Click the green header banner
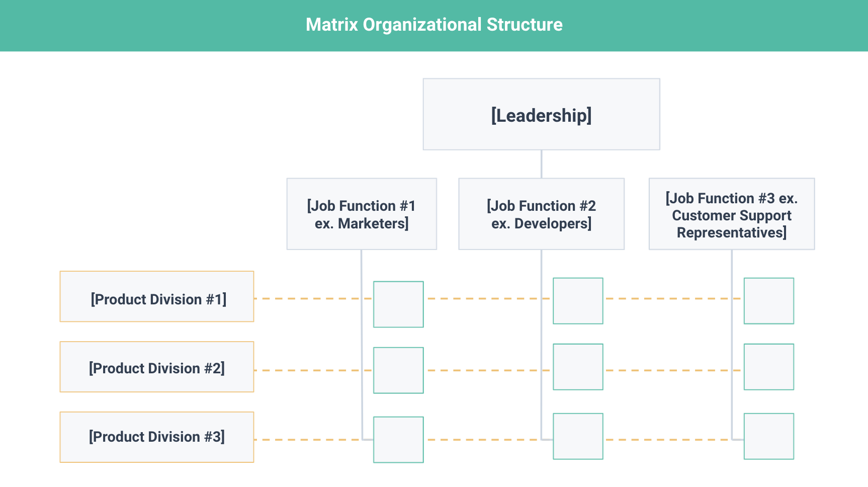Screen dimensions: 868x487 [434, 25]
